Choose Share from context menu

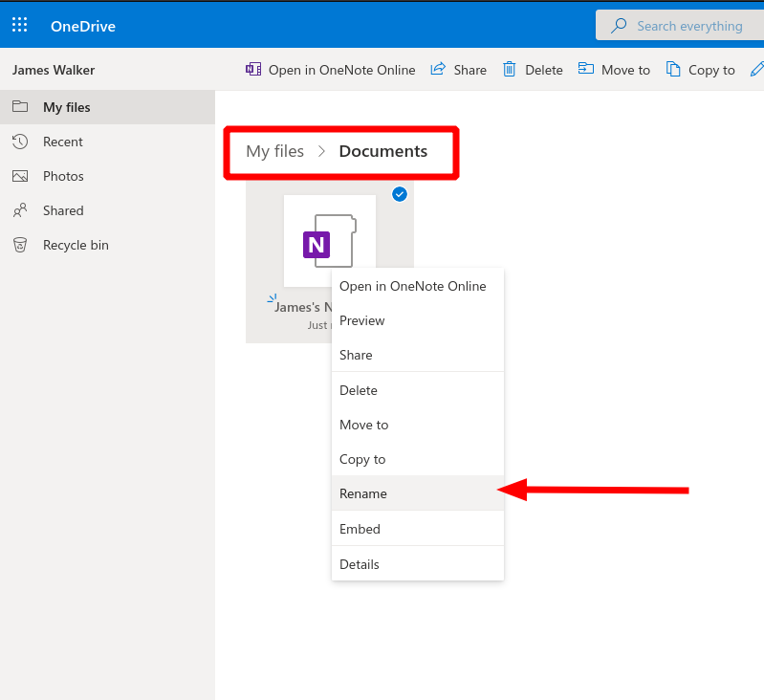(x=418, y=355)
